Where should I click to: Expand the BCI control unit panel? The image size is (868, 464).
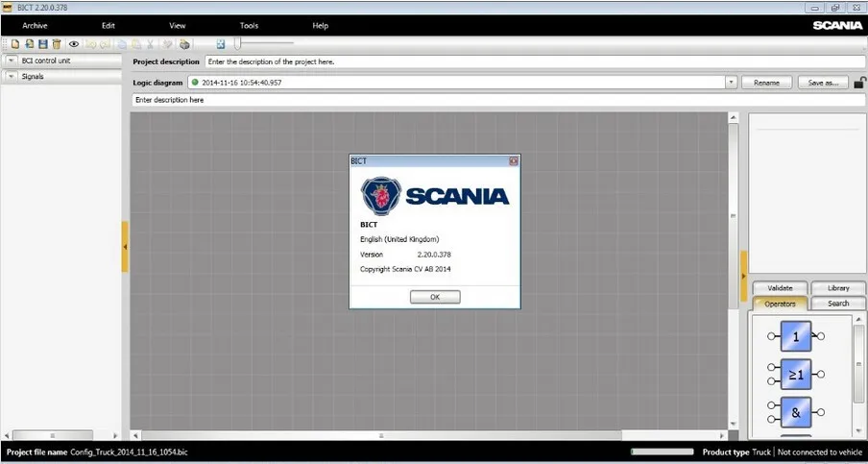(12, 61)
